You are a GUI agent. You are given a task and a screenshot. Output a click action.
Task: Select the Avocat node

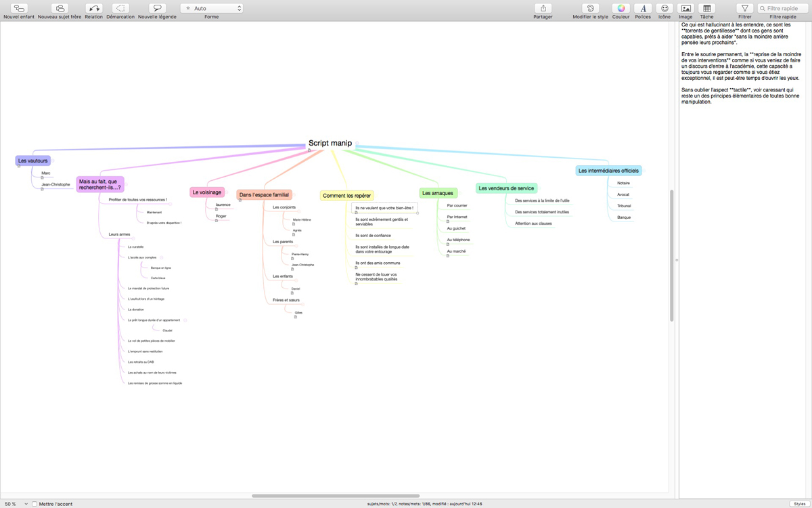[623, 194]
